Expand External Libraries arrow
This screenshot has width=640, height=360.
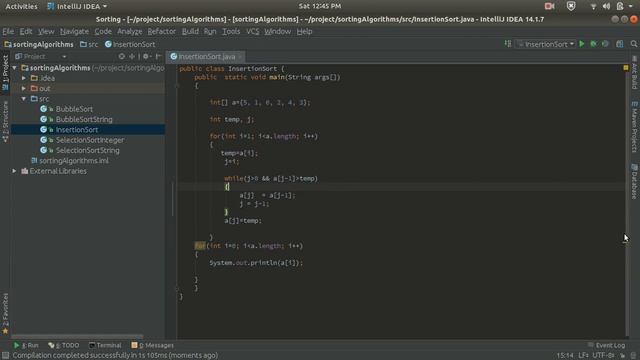15,171
